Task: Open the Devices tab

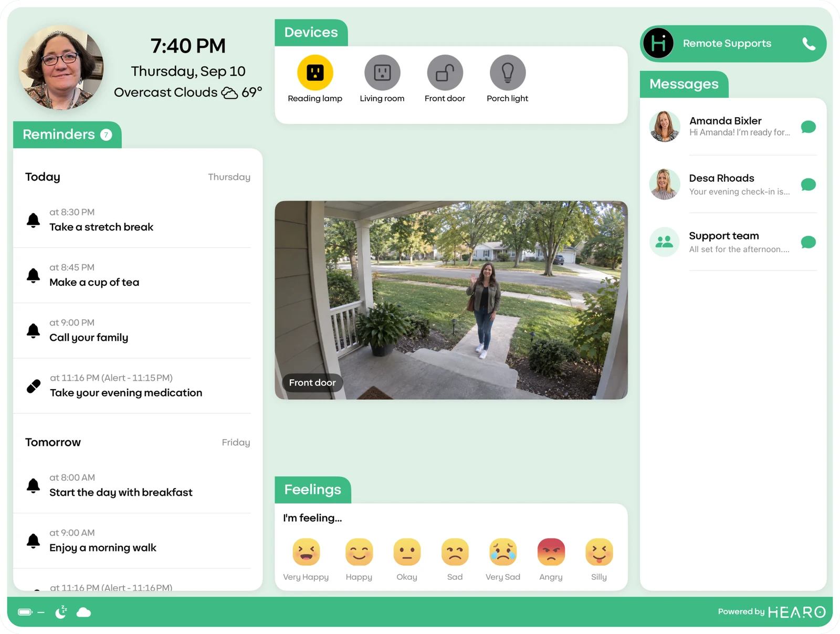Action: [x=311, y=33]
